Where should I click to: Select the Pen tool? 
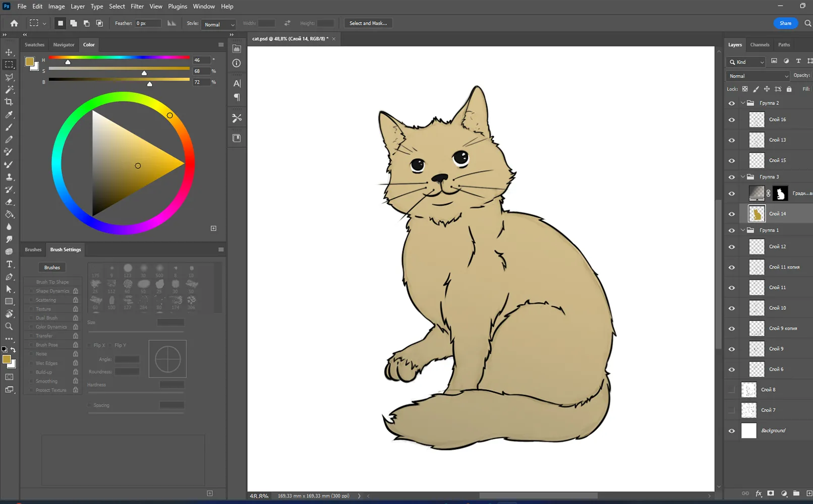click(9, 277)
